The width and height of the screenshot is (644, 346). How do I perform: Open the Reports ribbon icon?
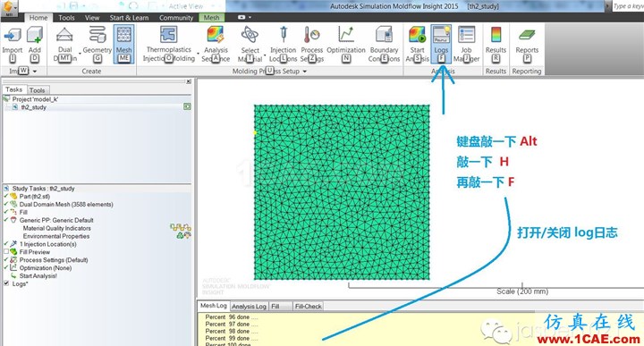pyautogui.click(x=527, y=44)
